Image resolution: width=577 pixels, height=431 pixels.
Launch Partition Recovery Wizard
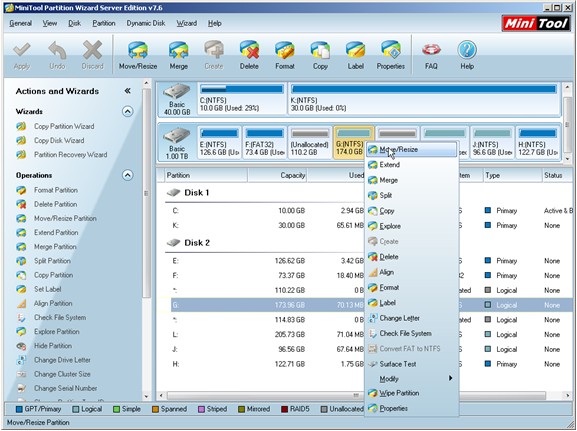pos(71,155)
